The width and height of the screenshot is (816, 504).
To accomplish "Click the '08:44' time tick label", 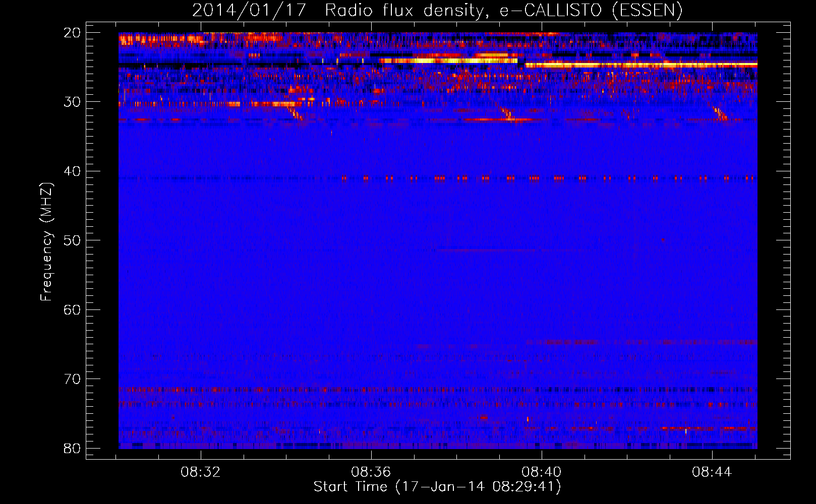I will click(x=712, y=472).
